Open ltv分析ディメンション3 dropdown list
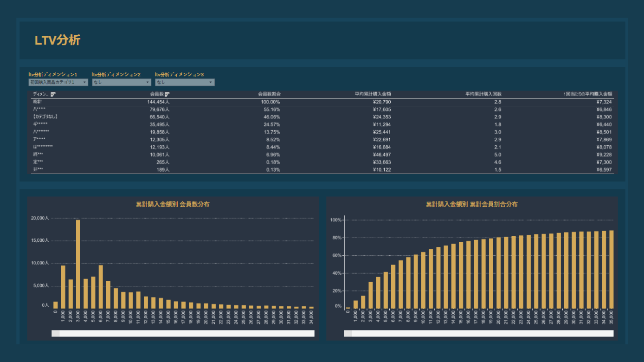The height and width of the screenshot is (362, 644). click(185, 82)
